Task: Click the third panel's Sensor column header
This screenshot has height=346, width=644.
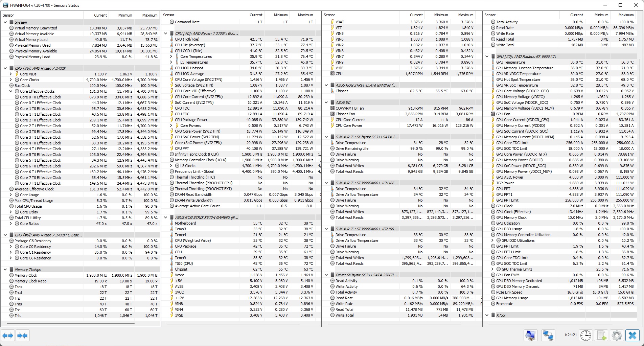Action: (361, 15)
